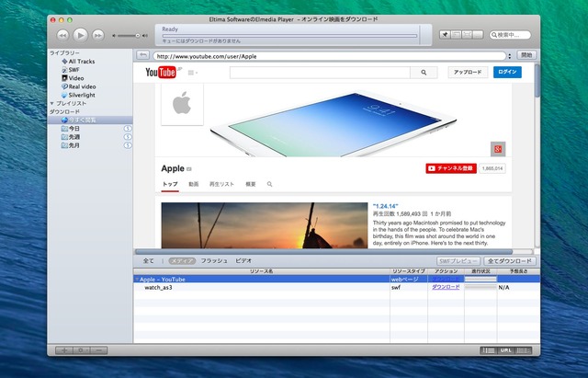
Task: Collapse the Apple - YouTube row triangle
Action: click(137, 280)
